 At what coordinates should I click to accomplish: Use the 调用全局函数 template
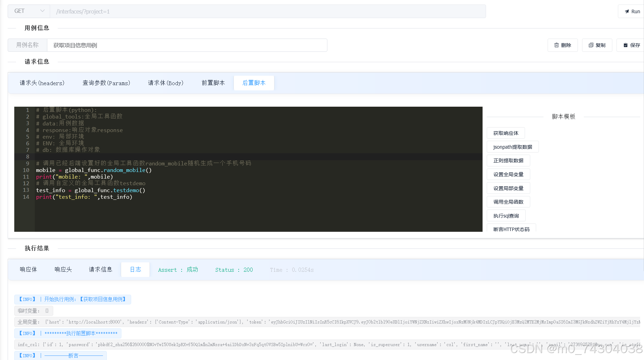coord(508,202)
